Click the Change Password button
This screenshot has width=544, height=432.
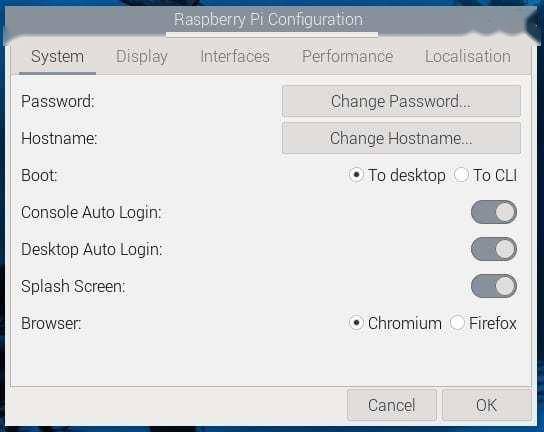pyautogui.click(x=401, y=101)
